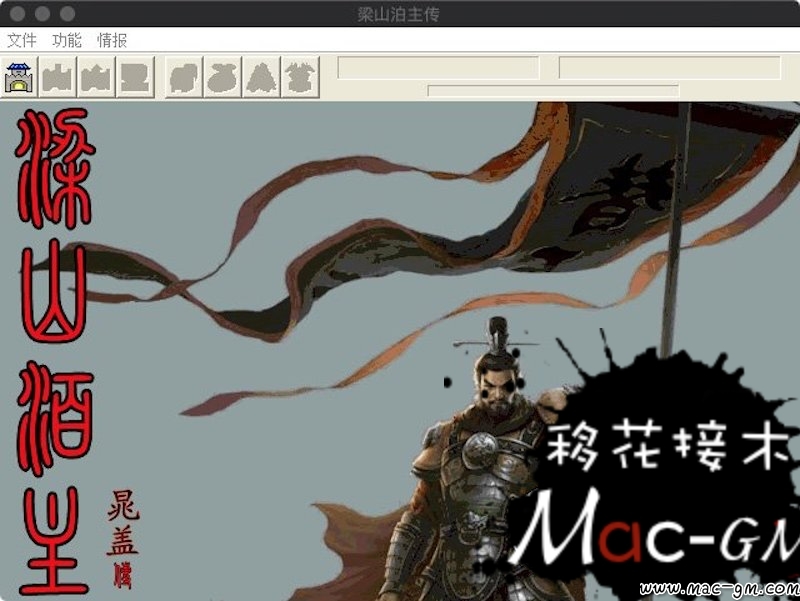800x601 pixels.
Task: Zoom the 梁山泊主传 window to full size
Action: (x=67, y=14)
